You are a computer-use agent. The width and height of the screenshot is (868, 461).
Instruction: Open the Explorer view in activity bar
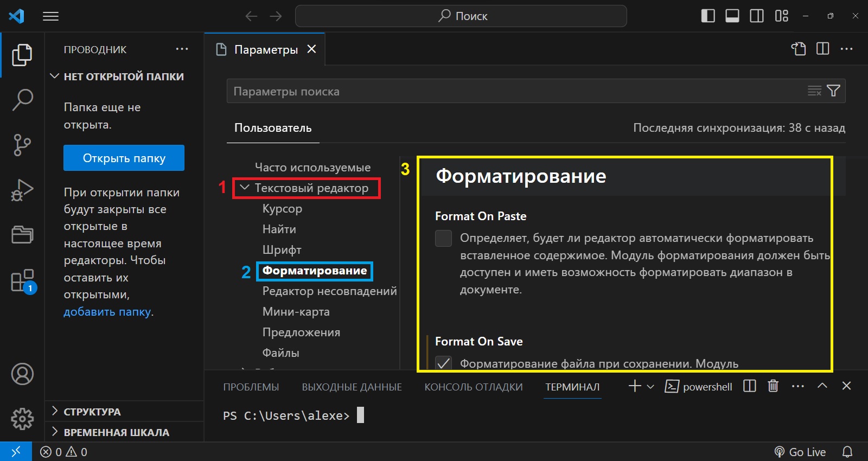(22, 55)
